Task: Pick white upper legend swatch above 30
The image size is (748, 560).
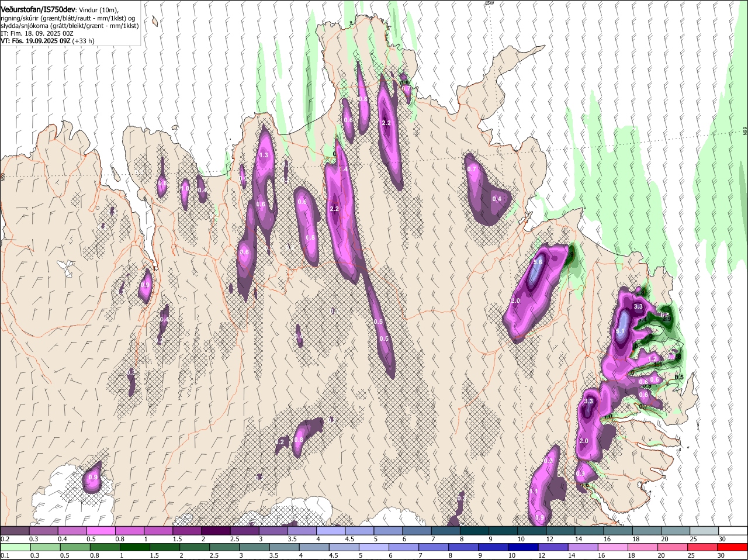Action: point(733,530)
